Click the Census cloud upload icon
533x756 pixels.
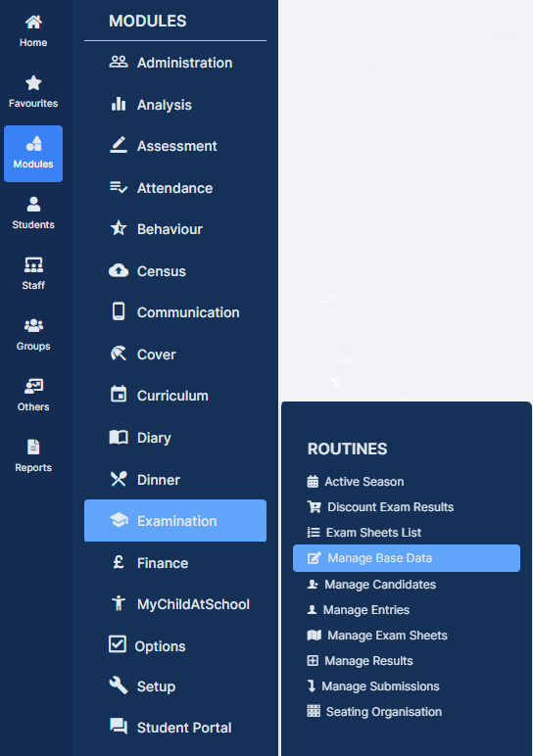coord(119,271)
